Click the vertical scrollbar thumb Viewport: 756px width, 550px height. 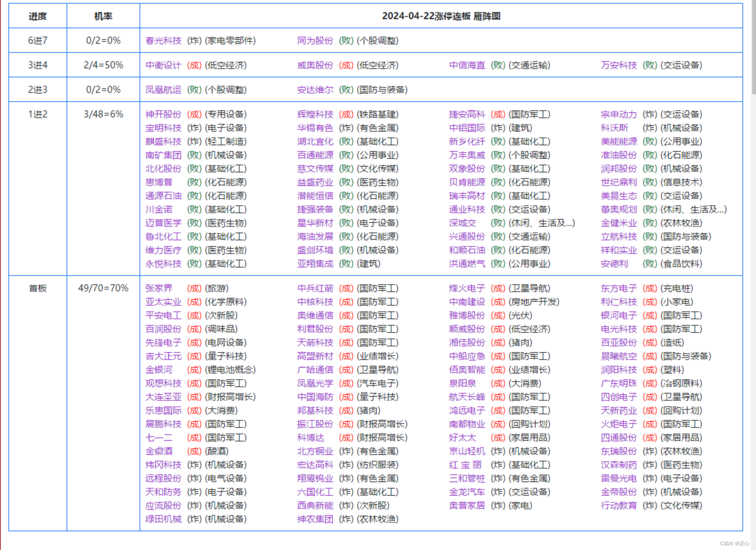753,47
